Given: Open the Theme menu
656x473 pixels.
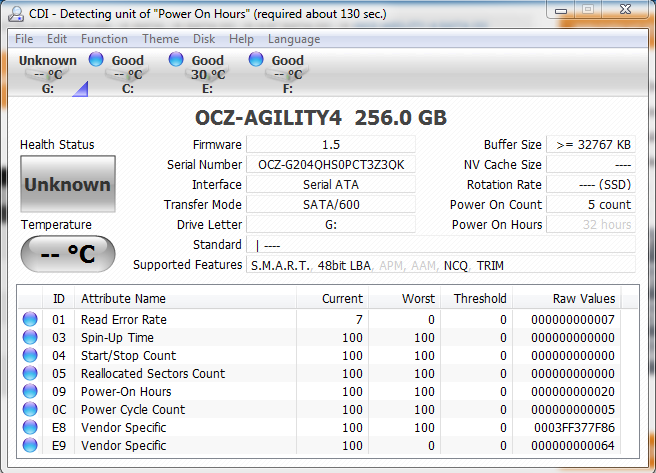Looking at the screenshot, I should 160,39.
